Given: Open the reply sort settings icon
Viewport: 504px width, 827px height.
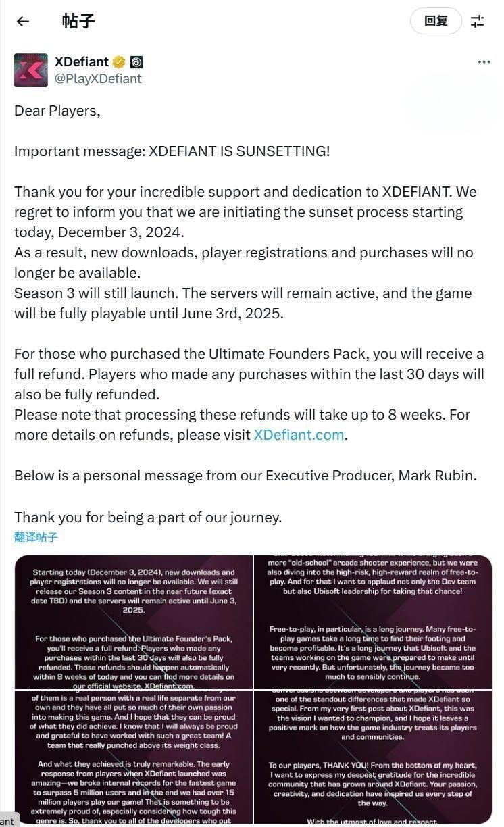Looking at the screenshot, I should coord(478,21).
